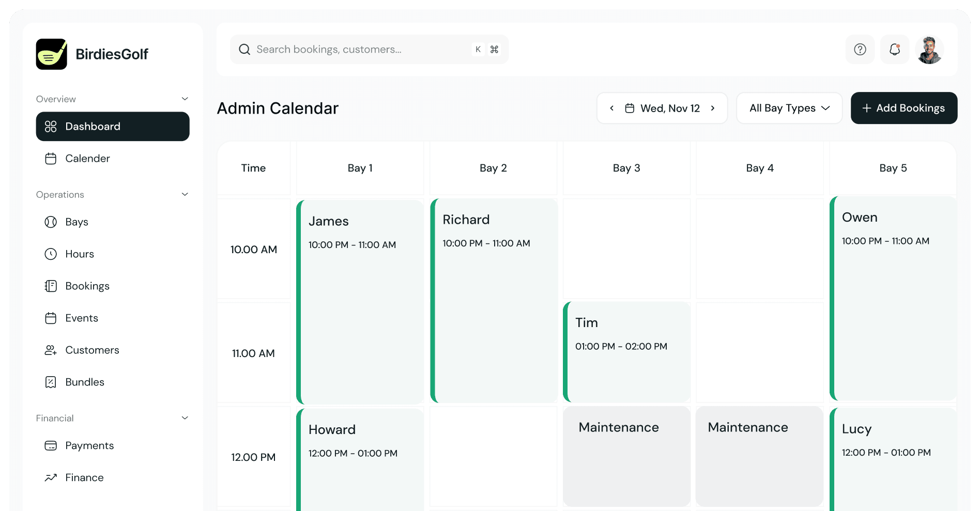Collapse the Overview section
Image resolution: width=980 pixels, height=511 pixels.
[x=185, y=98]
